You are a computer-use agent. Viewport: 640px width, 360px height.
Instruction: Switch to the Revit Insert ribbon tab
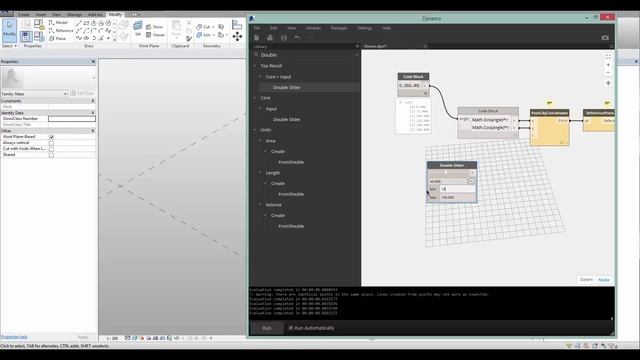41,14
